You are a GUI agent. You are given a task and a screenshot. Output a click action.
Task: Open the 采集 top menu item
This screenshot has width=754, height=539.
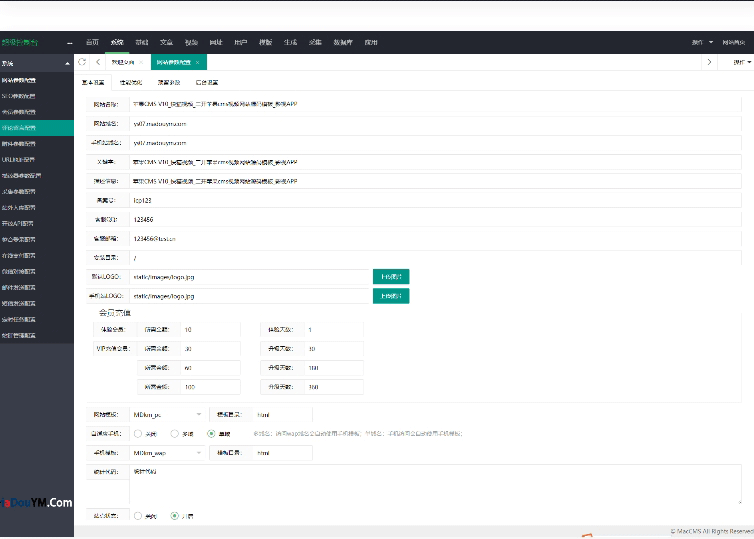[315, 42]
